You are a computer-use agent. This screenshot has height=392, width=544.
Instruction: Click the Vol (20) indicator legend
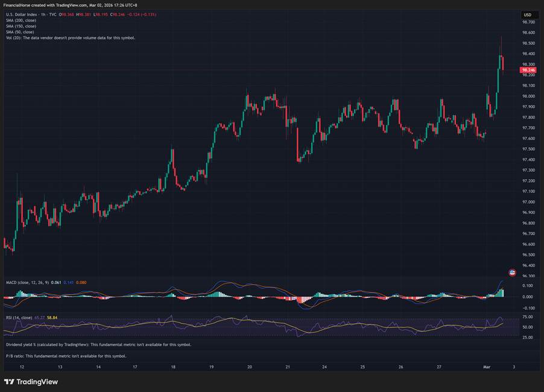[70, 37]
